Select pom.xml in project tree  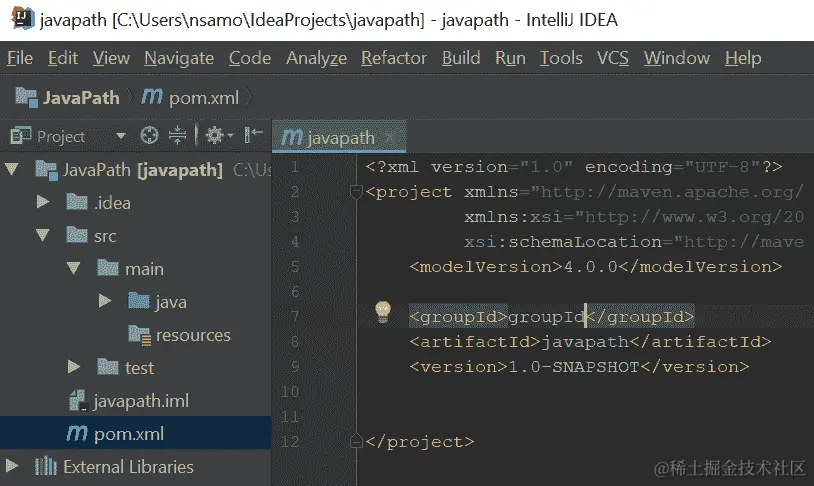(135, 433)
